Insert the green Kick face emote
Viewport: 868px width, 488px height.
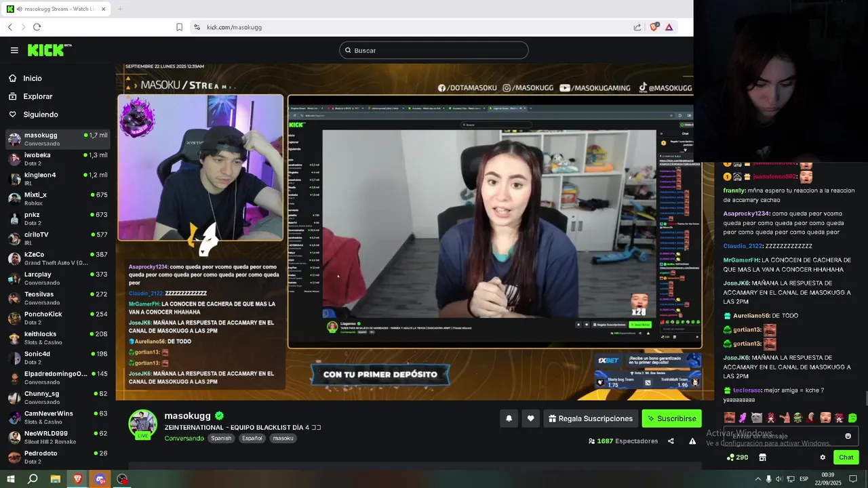(x=852, y=418)
